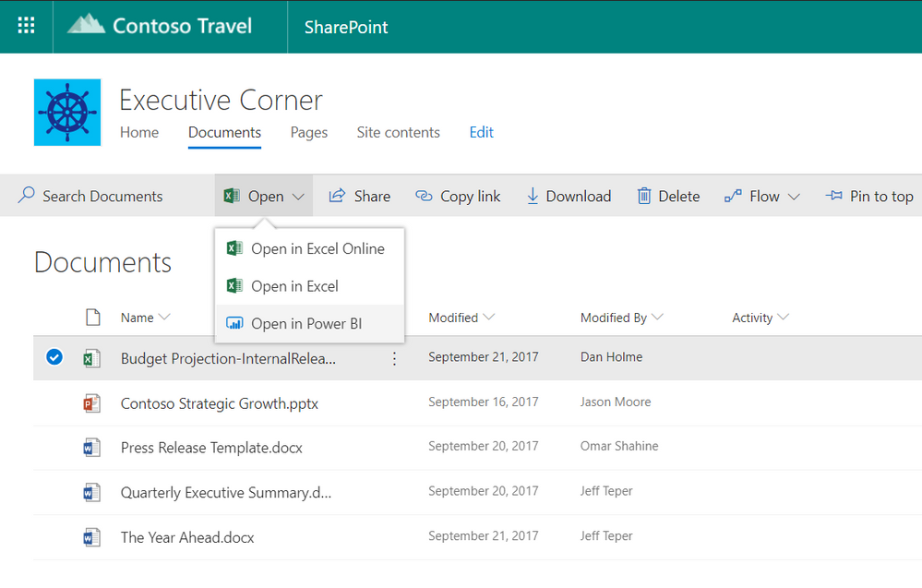The image size is (922, 588).
Task: Choose Open in Excel Online
Action: pyautogui.click(x=310, y=248)
